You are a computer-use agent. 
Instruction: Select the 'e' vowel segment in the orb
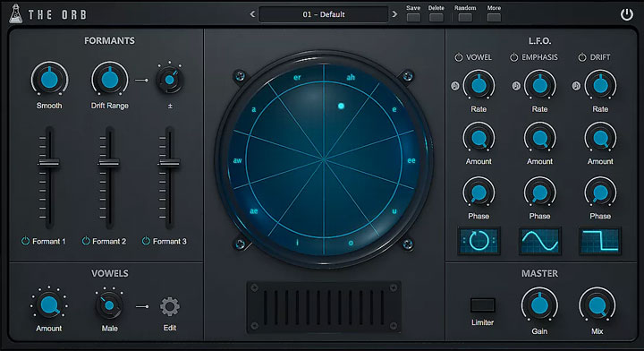coord(394,109)
